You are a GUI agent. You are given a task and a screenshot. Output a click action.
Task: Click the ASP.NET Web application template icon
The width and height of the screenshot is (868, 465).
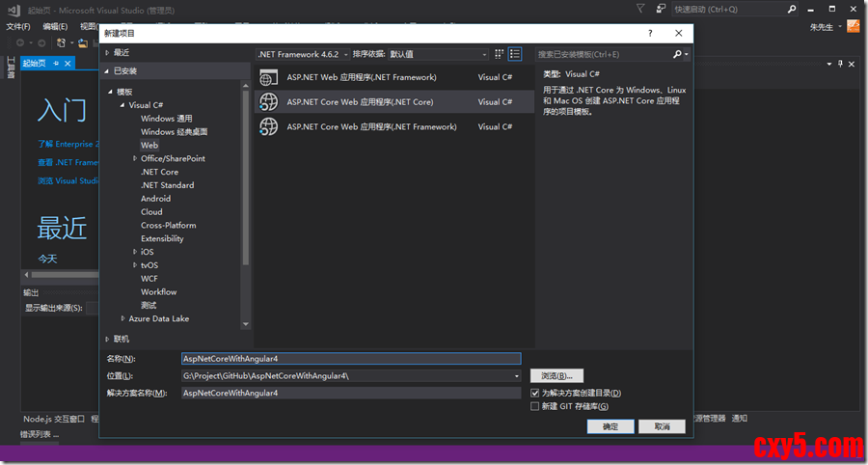point(268,77)
